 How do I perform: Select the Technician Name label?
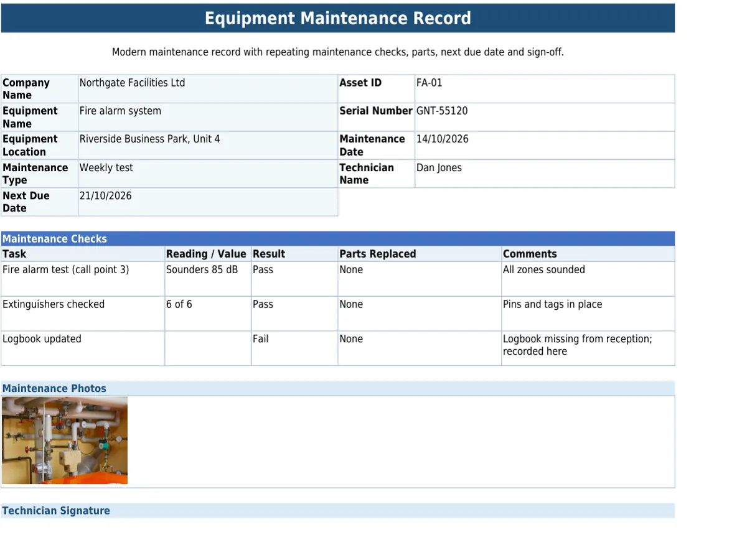click(x=377, y=174)
